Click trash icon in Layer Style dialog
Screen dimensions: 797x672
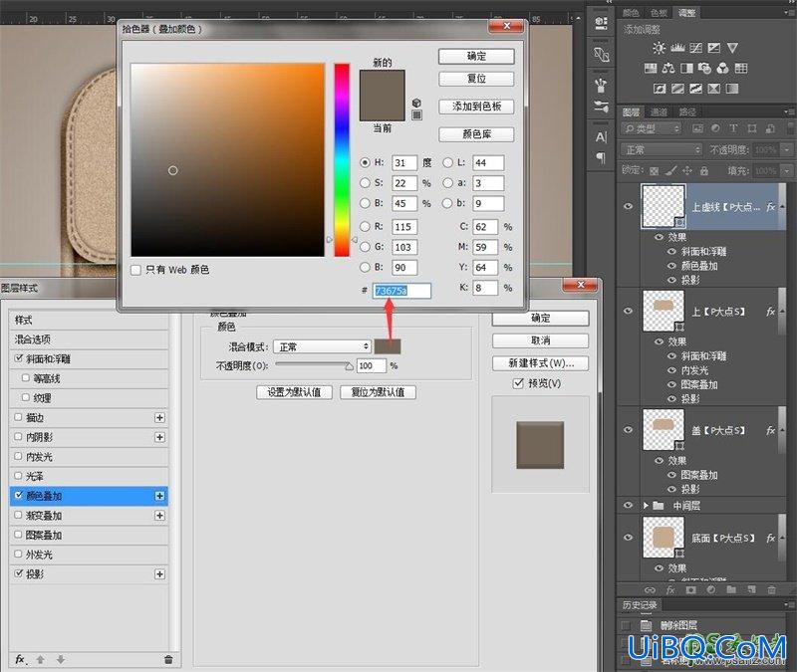(168, 659)
